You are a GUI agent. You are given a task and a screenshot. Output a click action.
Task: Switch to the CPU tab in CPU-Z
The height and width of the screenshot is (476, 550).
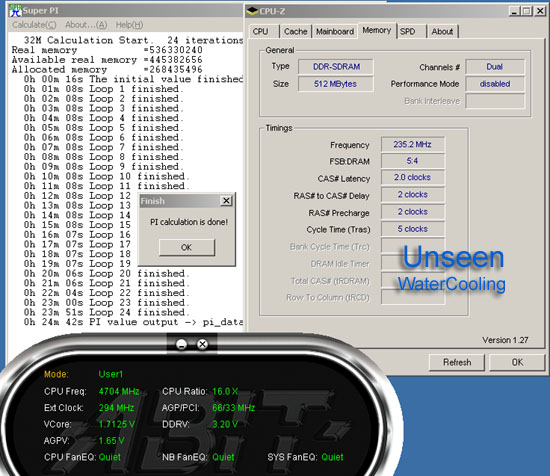(264, 32)
